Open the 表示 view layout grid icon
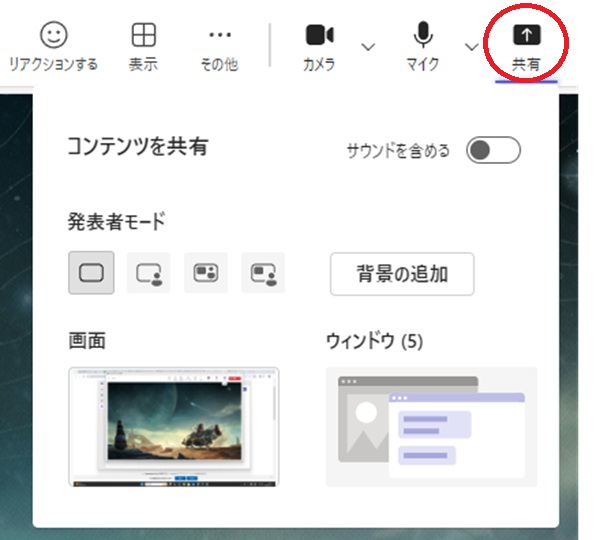This screenshot has height=540, width=600. (144, 35)
